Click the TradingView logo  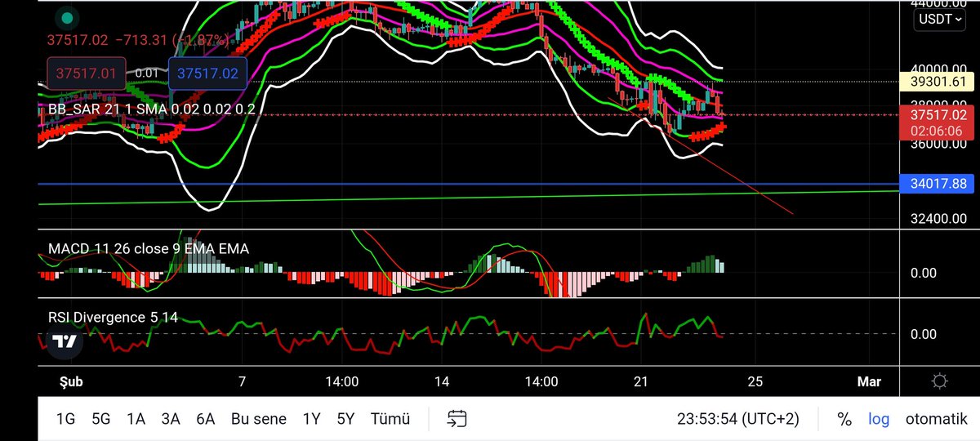coord(63,341)
